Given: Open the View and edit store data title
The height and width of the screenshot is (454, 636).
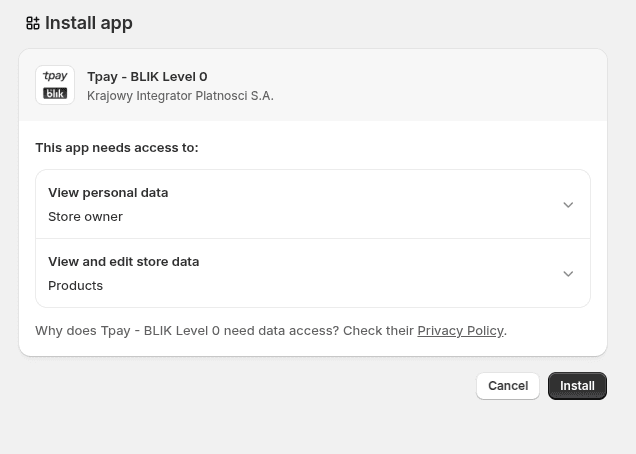Looking at the screenshot, I should point(123,261).
